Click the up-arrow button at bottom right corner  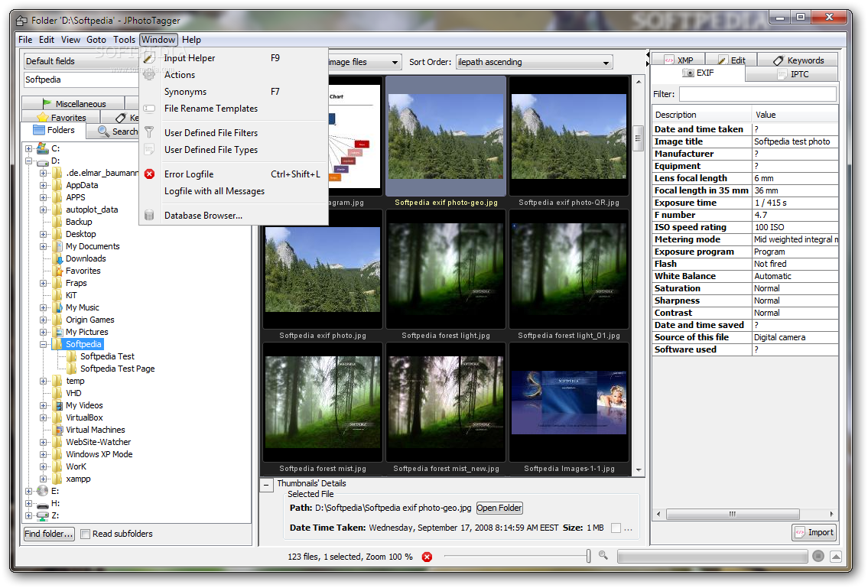coord(837,556)
